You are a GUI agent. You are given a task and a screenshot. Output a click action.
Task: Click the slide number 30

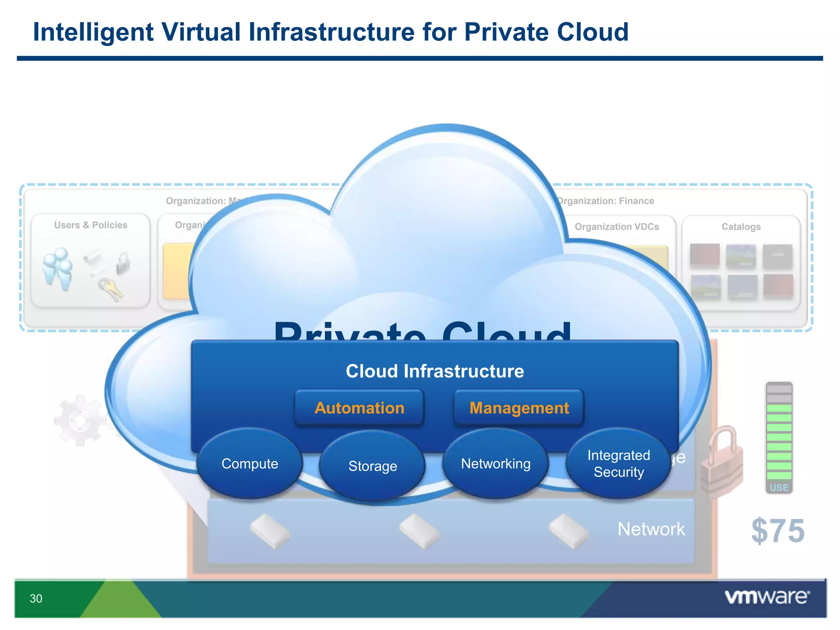36,598
